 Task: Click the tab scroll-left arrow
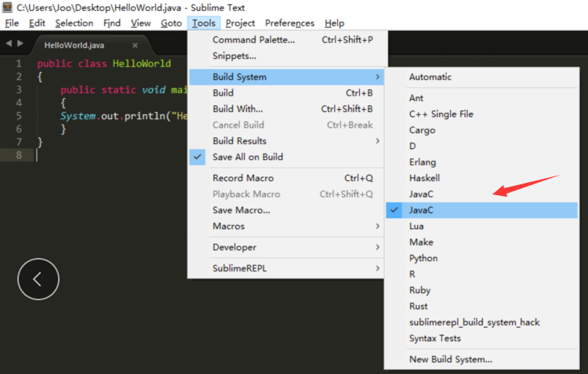(x=9, y=43)
